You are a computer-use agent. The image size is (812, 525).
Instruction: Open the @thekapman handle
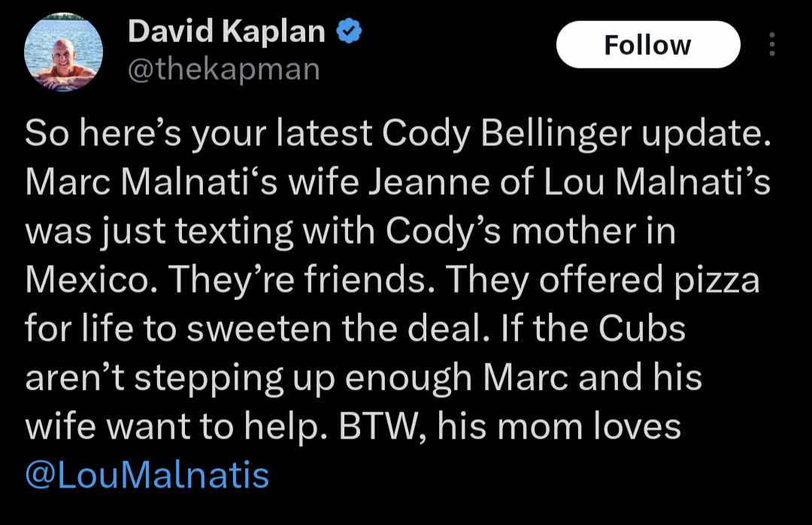click(224, 69)
